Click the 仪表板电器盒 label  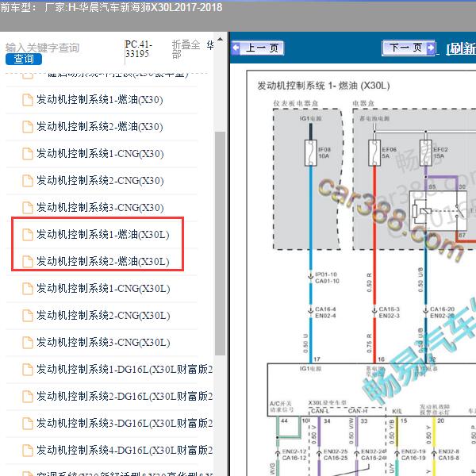tap(296, 103)
